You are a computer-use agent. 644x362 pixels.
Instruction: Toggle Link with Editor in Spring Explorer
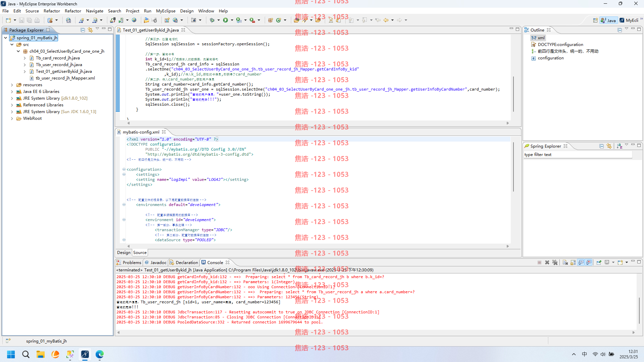[x=609, y=146]
